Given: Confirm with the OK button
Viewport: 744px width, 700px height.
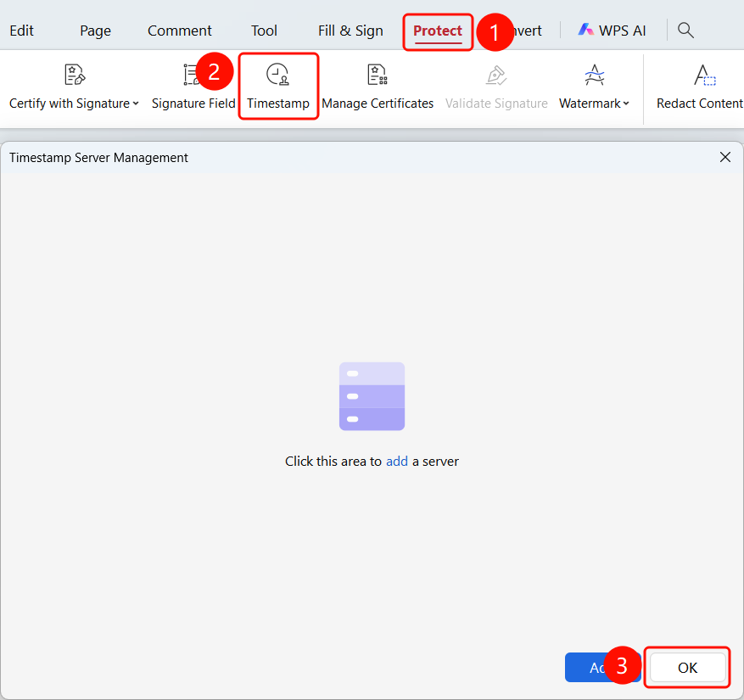Looking at the screenshot, I should [687, 668].
